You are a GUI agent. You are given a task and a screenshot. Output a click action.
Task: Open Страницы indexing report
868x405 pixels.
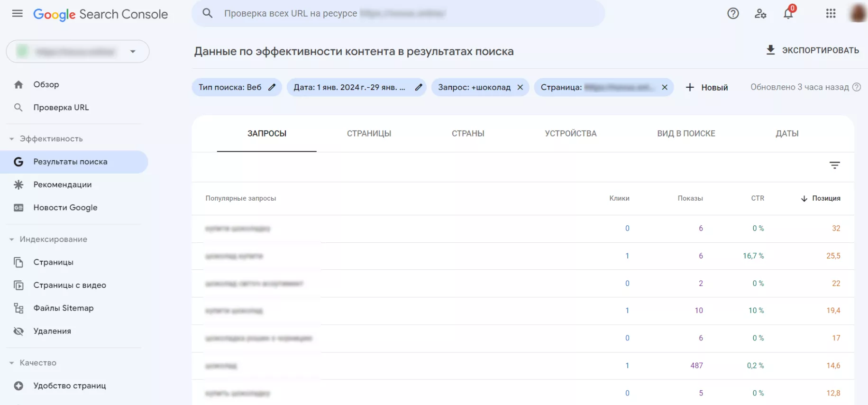pyautogui.click(x=53, y=262)
